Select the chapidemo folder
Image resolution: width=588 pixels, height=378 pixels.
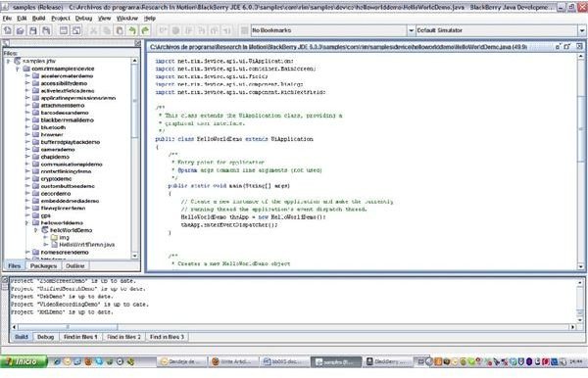(x=55, y=157)
